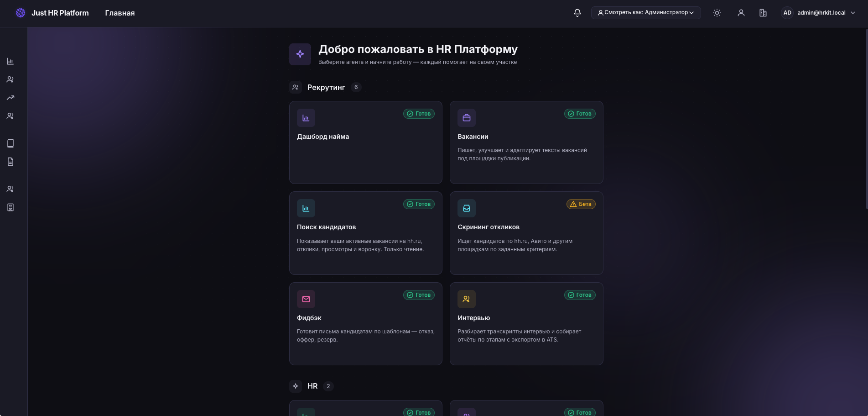
Task: Click the users icon just above the book sidebar icon
Action: click(10, 116)
